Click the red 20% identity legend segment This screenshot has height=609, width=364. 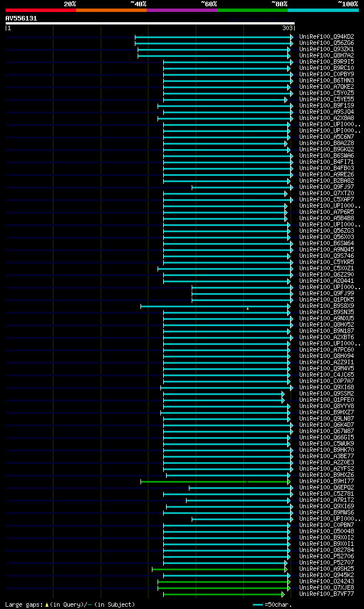tap(41, 10)
